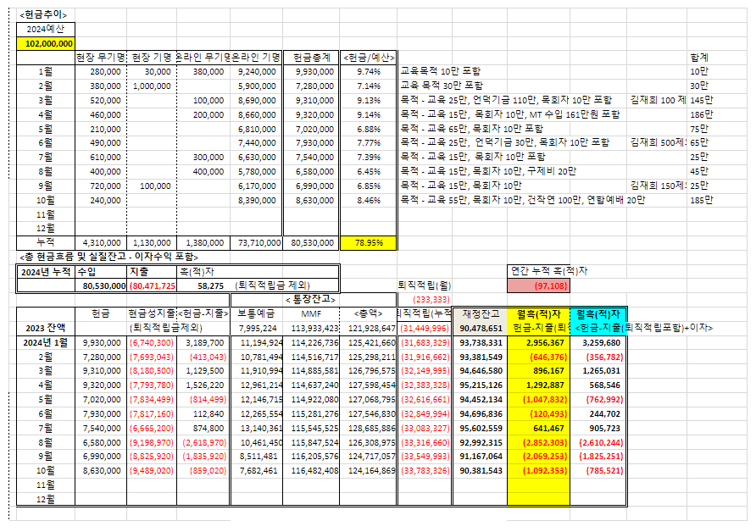The height and width of the screenshot is (532, 756).
Task: Select the 13,140,361 deposit cell
Action: 257,429
